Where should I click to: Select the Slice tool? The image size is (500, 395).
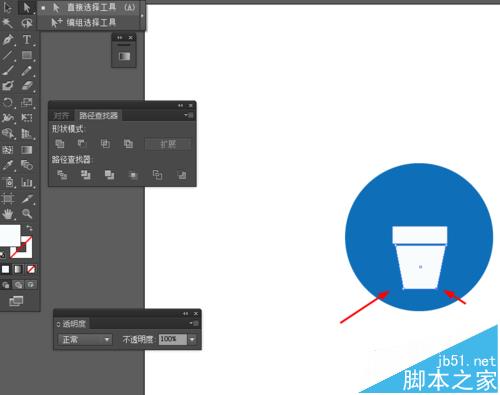27,199
